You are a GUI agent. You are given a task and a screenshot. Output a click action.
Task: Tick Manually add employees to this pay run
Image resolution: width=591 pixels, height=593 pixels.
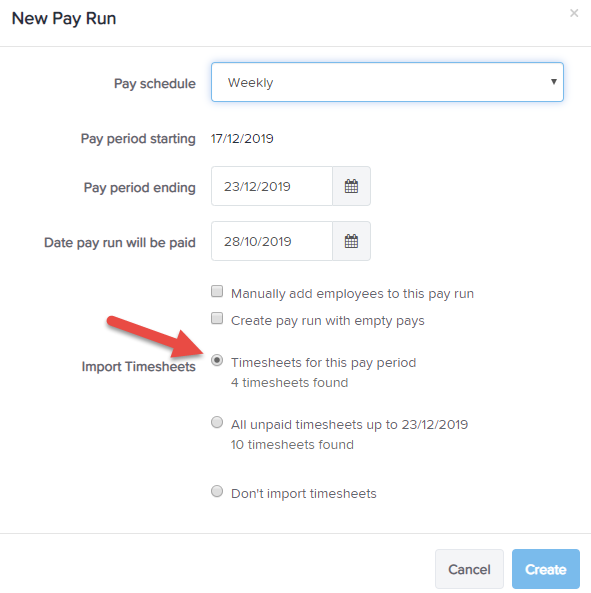[x=217, y=292]
